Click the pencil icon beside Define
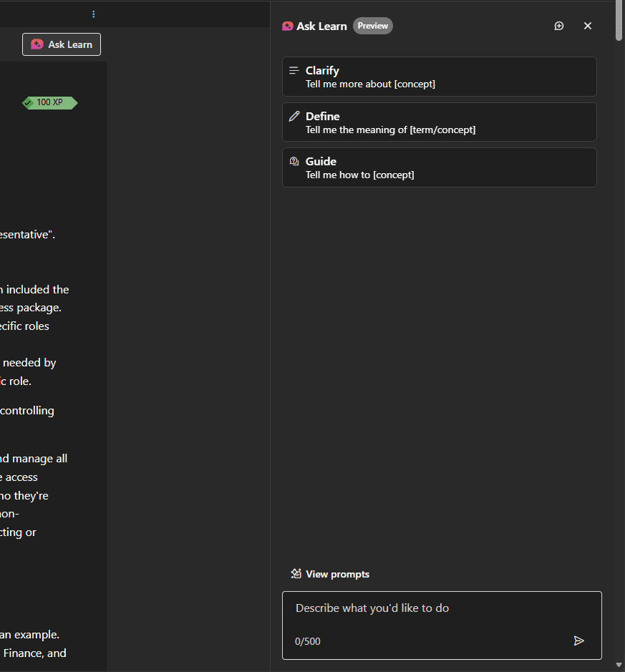Image resolution: width=625 pixels, height=672 pixels. point(294,116)
